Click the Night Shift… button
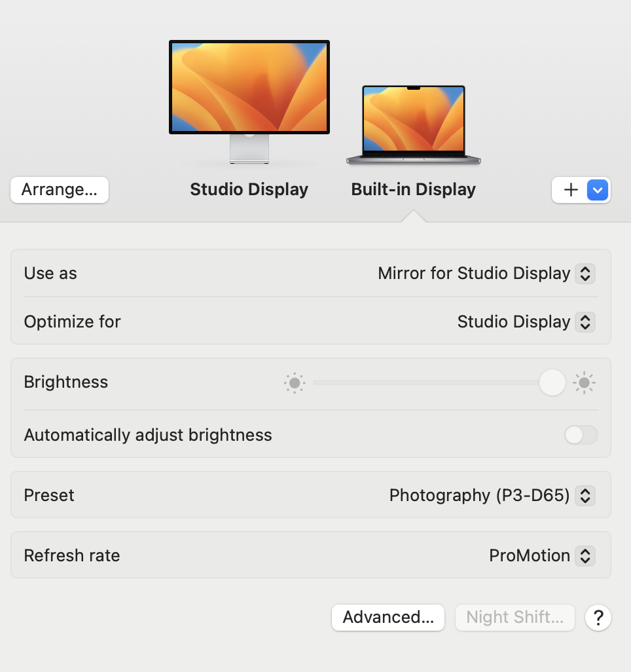Image resolution: width=631 pixels, height=672 pixels. tap(514, 618)
